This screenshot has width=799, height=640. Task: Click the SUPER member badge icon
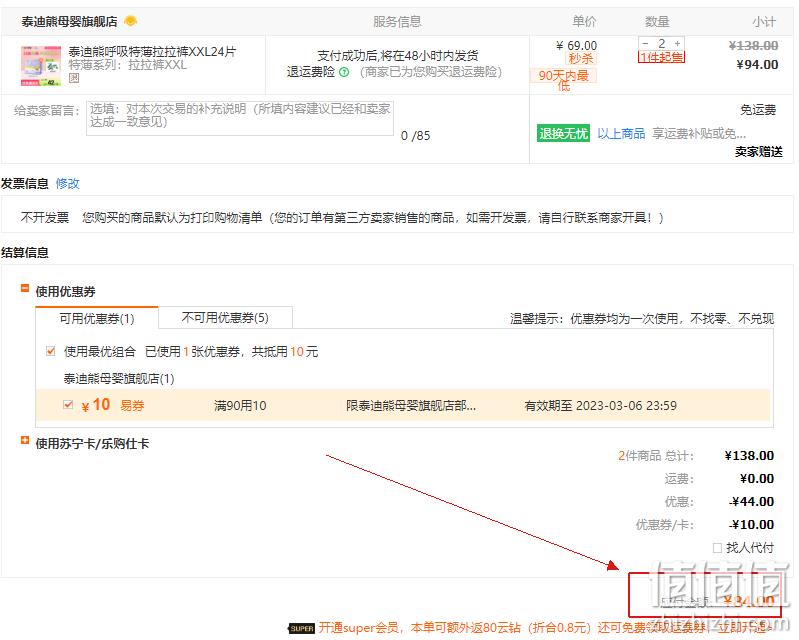(302, 628)
